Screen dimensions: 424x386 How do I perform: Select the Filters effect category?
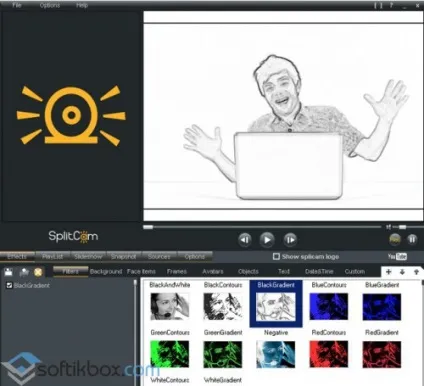coord(70,271)
